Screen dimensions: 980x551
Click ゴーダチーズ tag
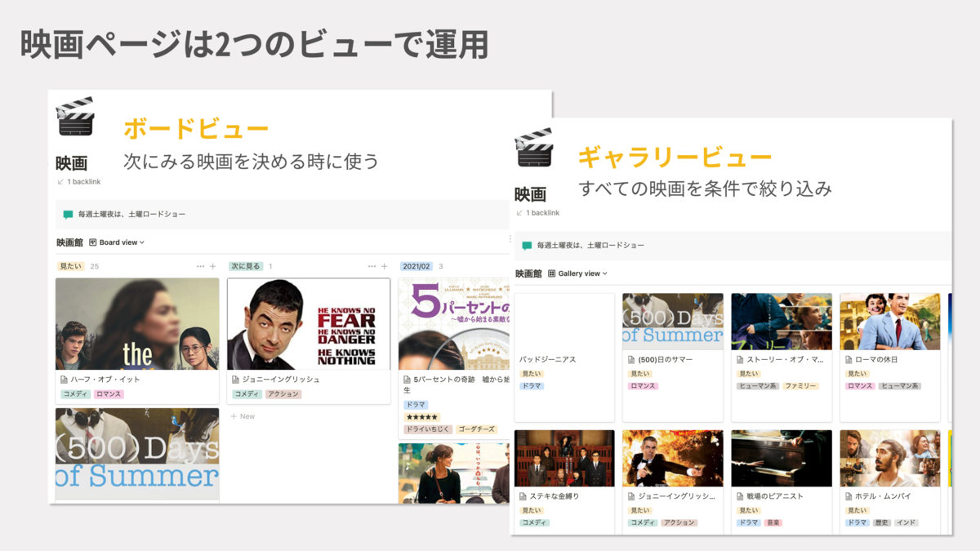pyautogui.click(x=477, y=429)
